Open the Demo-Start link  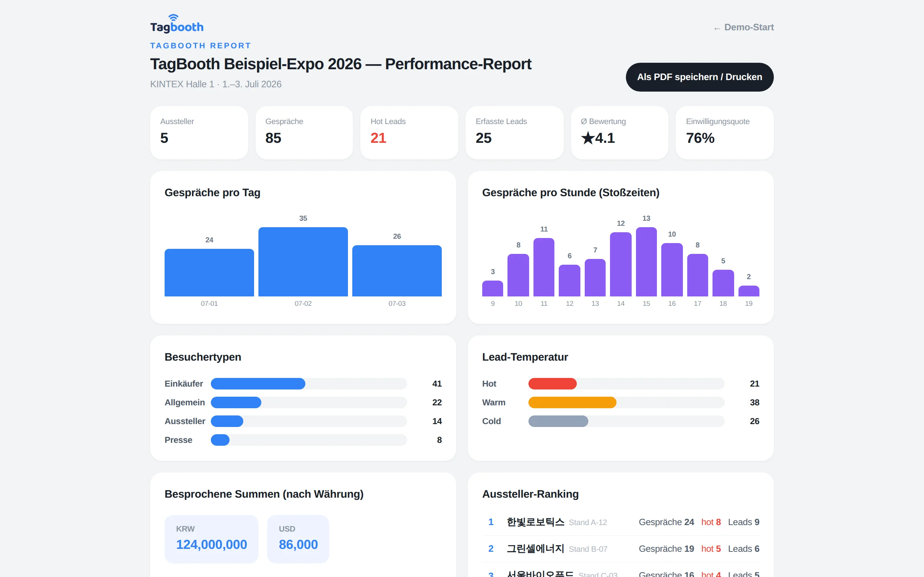pos(744,27)
